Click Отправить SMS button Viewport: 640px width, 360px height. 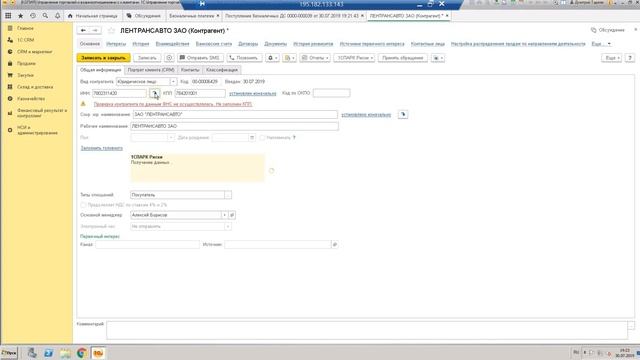(200, 58)
